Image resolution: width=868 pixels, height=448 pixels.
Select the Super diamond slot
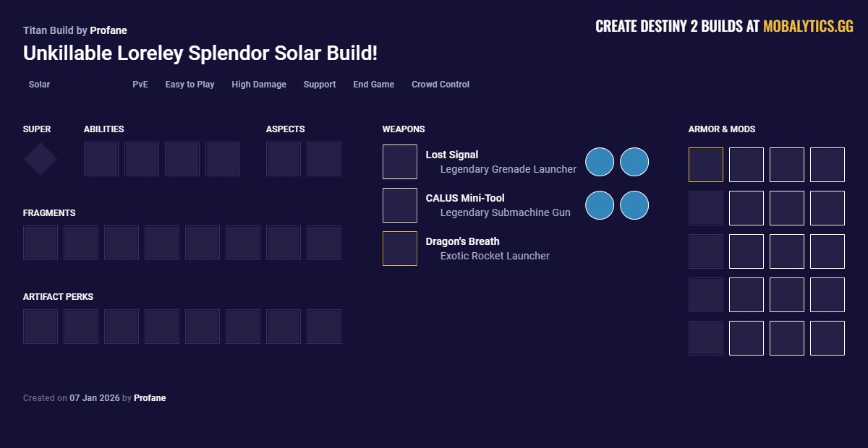click(40, 158)
